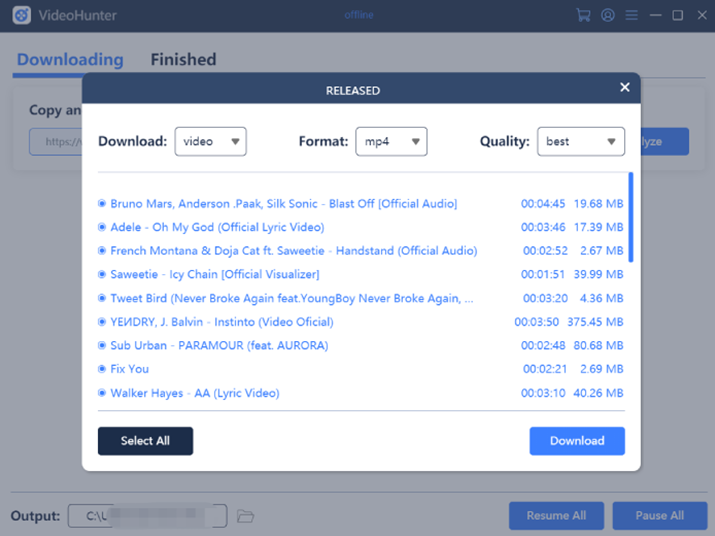Close the RELEASED dialog
The width and height of the screenshot is (715, 536).
(x=625, y=87)
